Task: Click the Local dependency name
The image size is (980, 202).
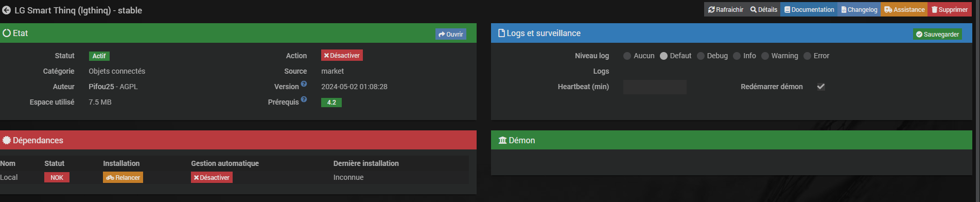Action: pos(9,177)
